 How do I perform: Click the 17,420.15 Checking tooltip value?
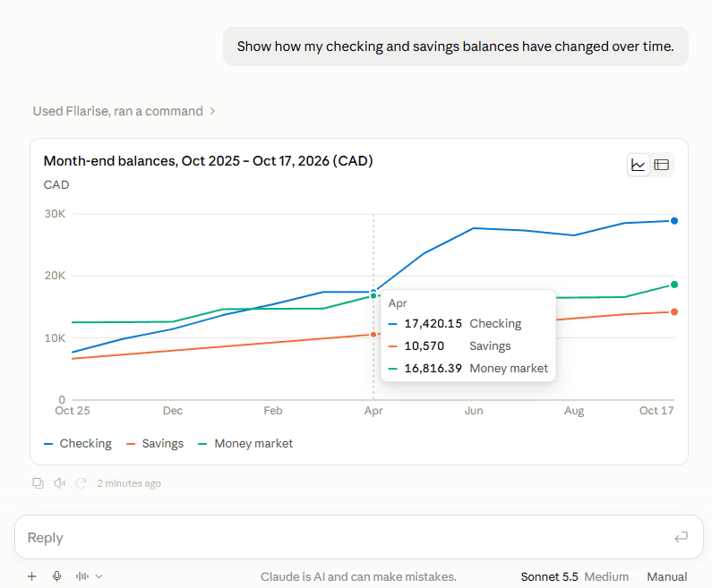tap(433, 323)
